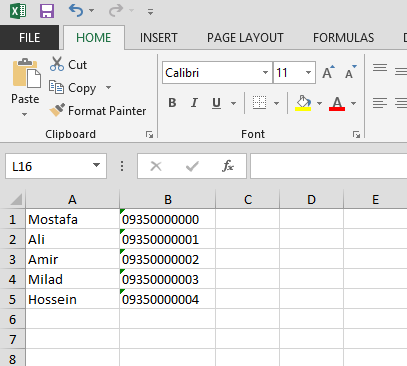Click the Copy button
Viewport: 407px width, 366px height.
coord(72,88)
